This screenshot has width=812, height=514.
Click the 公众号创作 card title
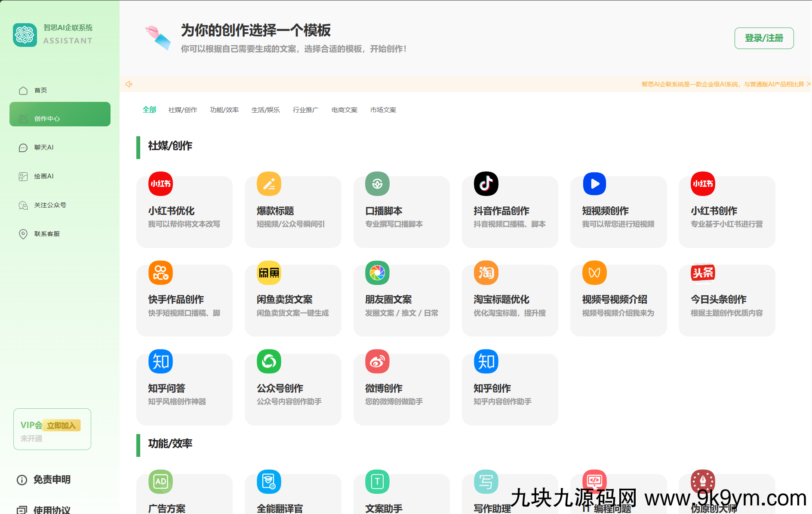(x=280, y=389)
